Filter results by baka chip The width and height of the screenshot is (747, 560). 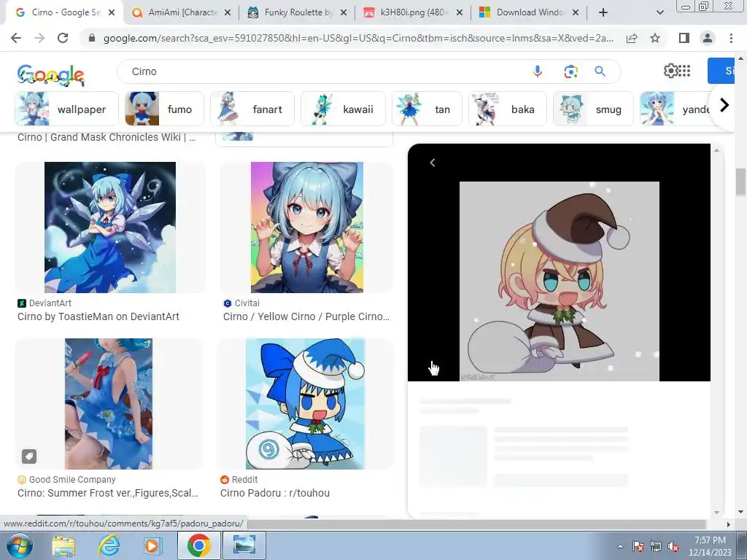click(508, 109)
